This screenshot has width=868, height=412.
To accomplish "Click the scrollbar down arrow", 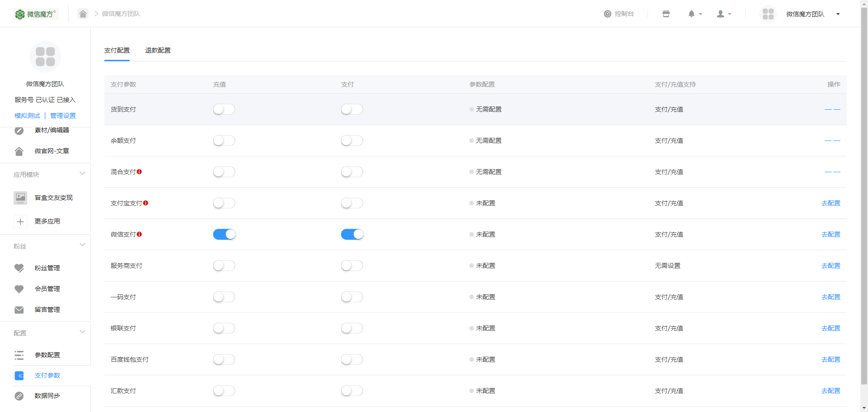I will point(864,408).
